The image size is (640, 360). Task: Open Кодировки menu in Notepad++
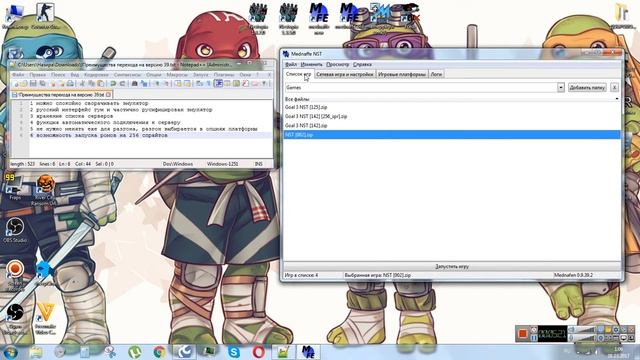pyautogui.click(x=96, y=75)
